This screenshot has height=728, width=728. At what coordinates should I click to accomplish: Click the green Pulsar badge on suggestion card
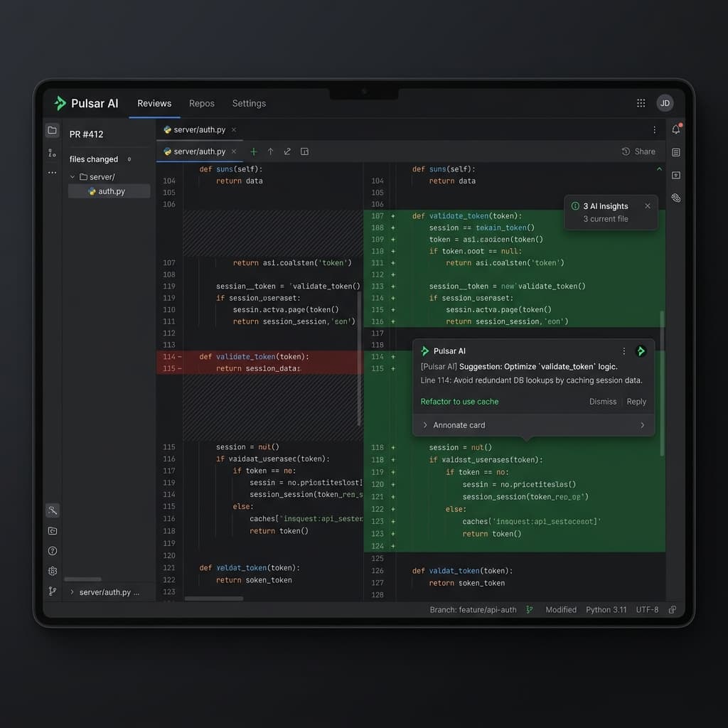(x=641, y=351)
